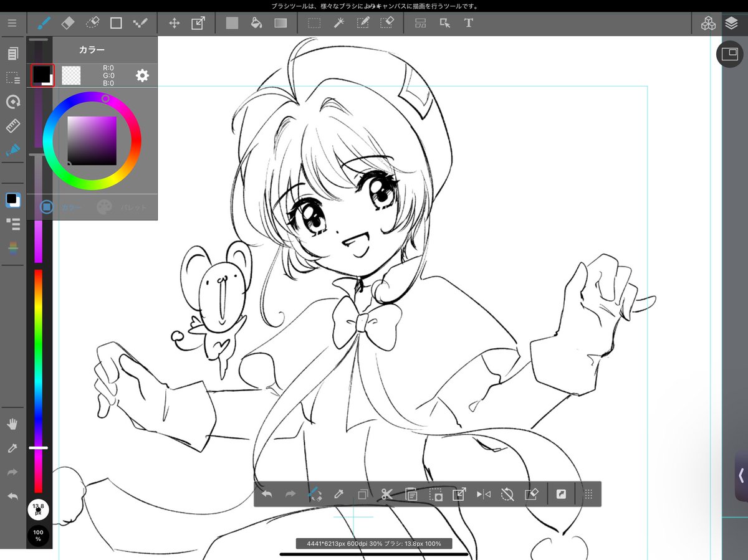
Task: Toggle the color panel sidebar button
Action: pos(13,200)
